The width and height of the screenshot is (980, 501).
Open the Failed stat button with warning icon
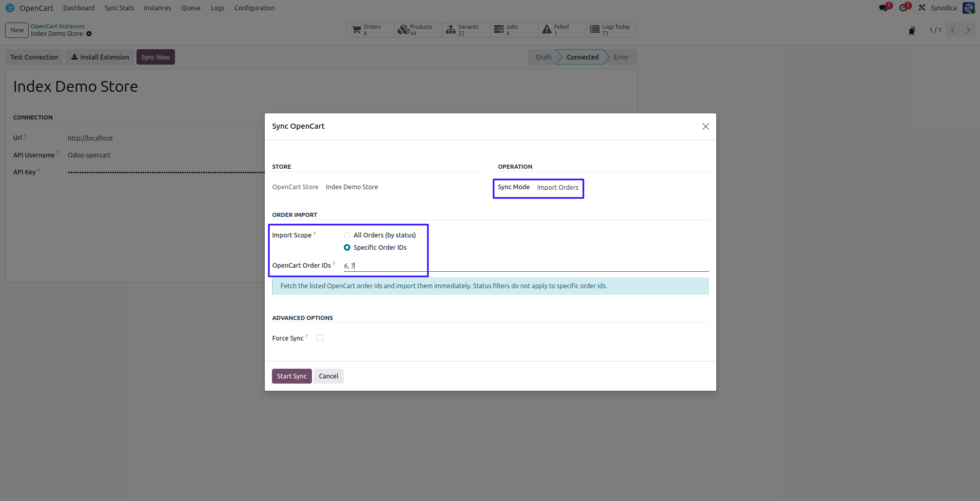point(562,30)
